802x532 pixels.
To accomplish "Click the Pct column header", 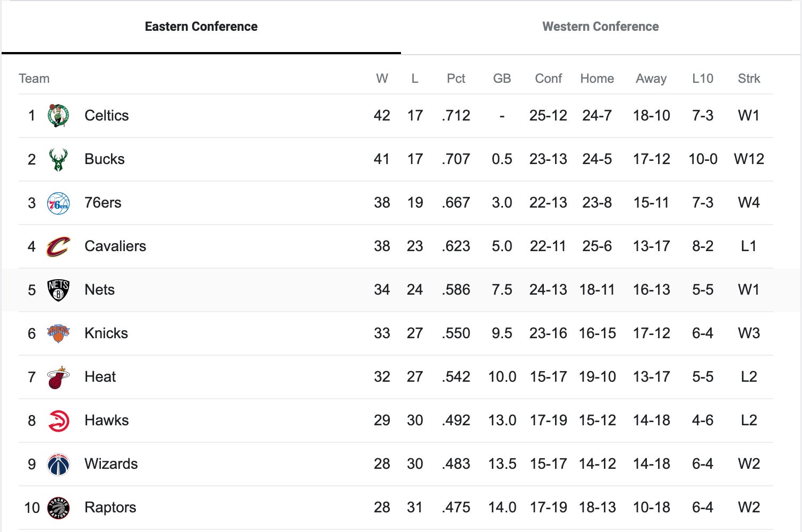I will 456,79.
